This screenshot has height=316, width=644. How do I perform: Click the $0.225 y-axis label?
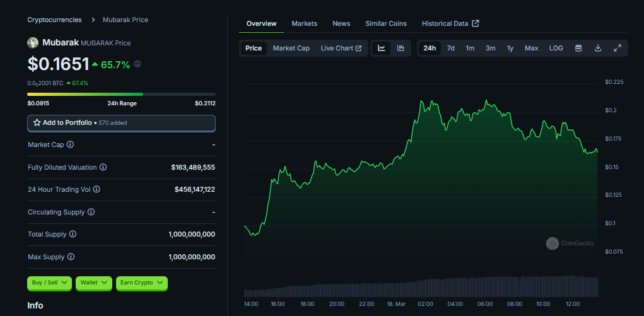click(614, 82)
